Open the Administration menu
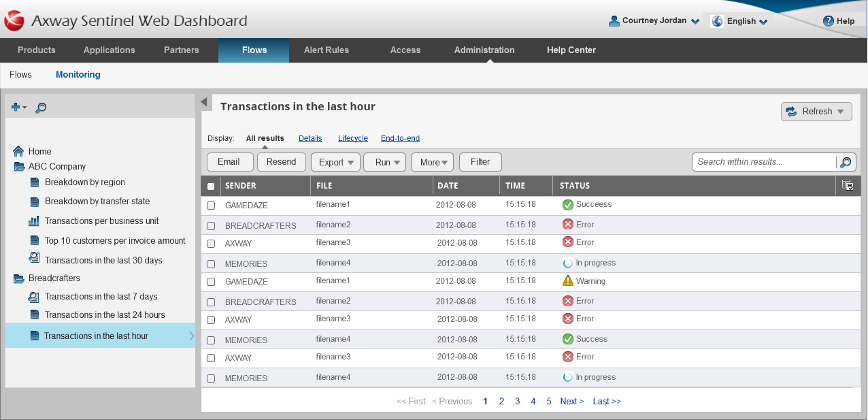The width and height of the screenshot is (868, 420). (x=484, y=50)
